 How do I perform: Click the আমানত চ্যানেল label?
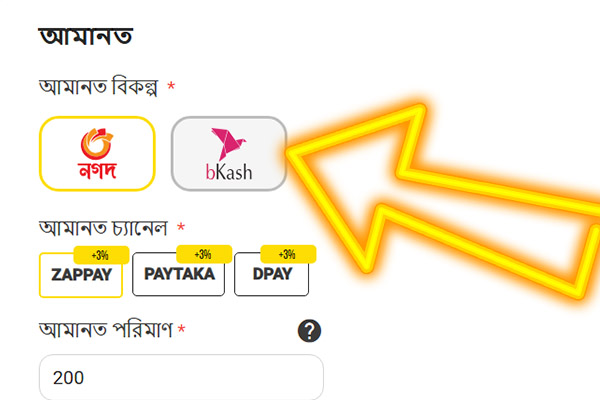(103, 228)
